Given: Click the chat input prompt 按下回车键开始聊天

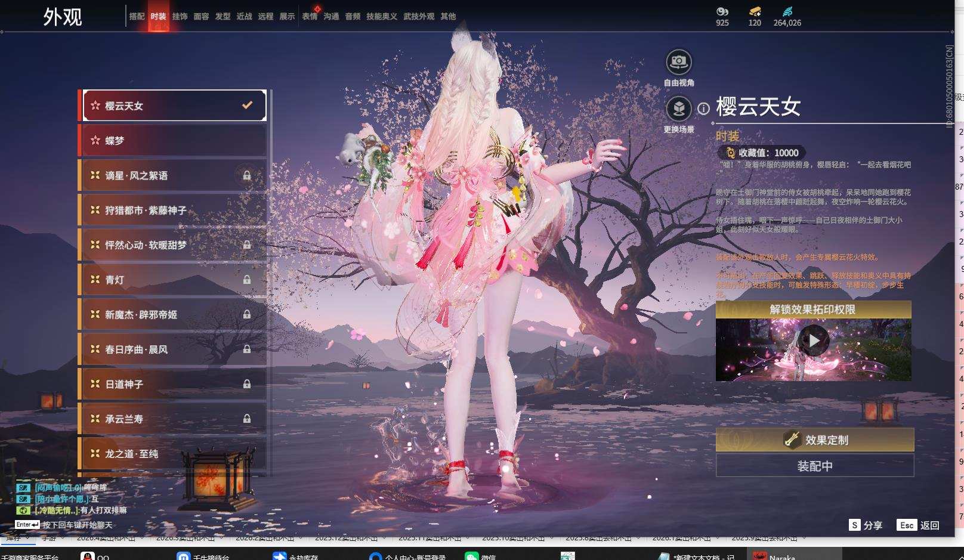Looking at the screenshot, I should point(78,525).
